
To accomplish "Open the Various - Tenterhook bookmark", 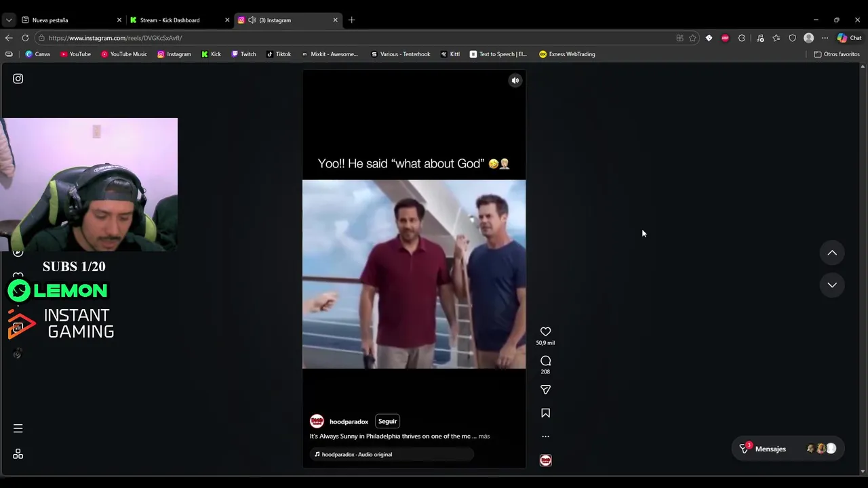I will [401, 54].
